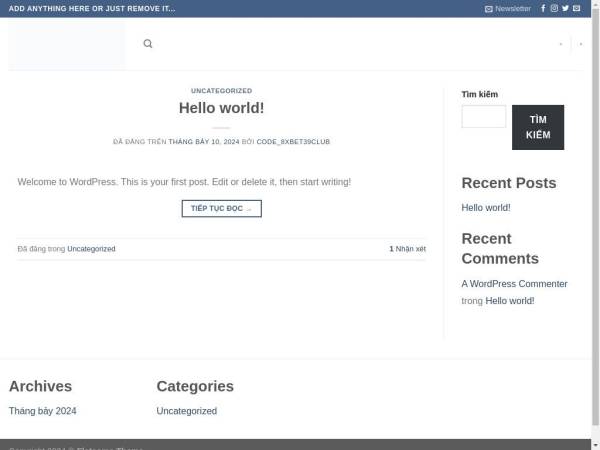Screen dimensions: 600x450
Task: Click the email envelope icon after Twitter
Action: 576,8
